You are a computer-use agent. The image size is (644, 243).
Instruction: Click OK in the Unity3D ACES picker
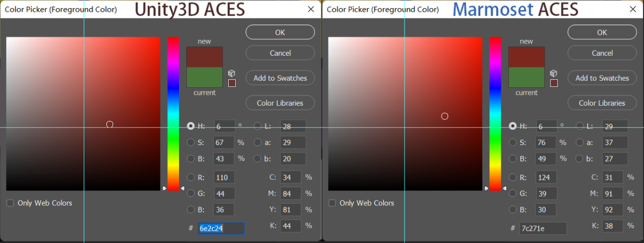[280, 32]
